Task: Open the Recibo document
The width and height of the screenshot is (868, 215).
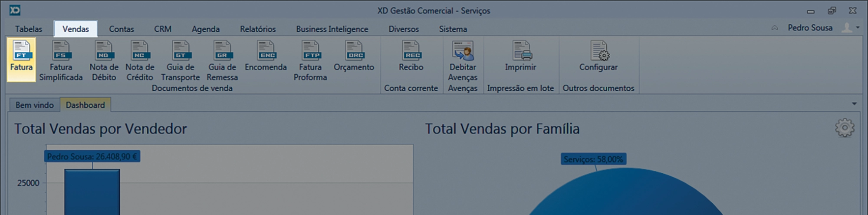Action: click(x=411, y=56)
